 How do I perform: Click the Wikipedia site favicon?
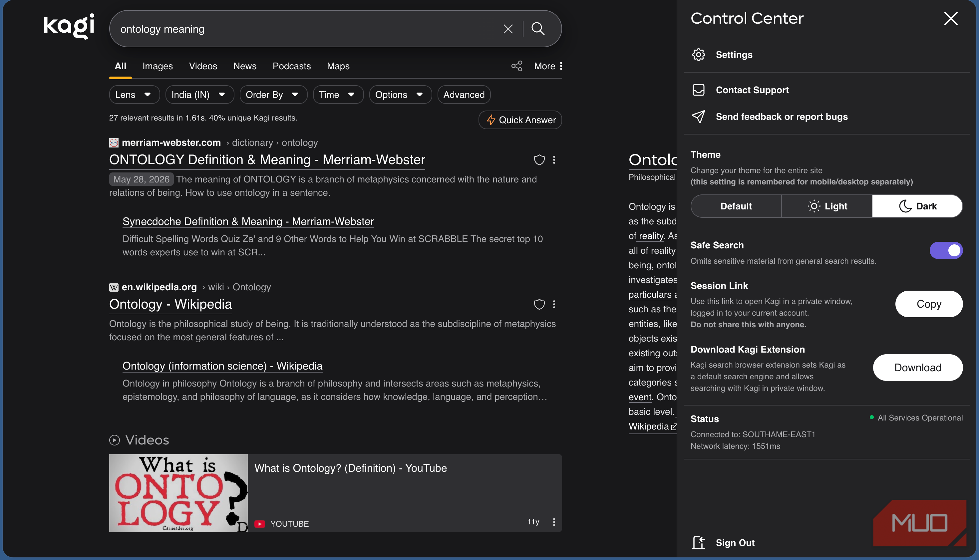(114, 287)
